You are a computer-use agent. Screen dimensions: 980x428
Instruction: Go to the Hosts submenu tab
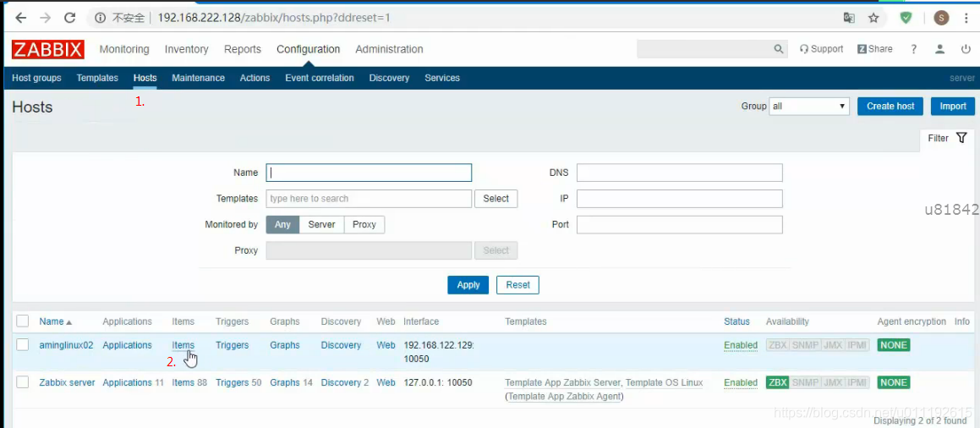click(x=145, y=78)
